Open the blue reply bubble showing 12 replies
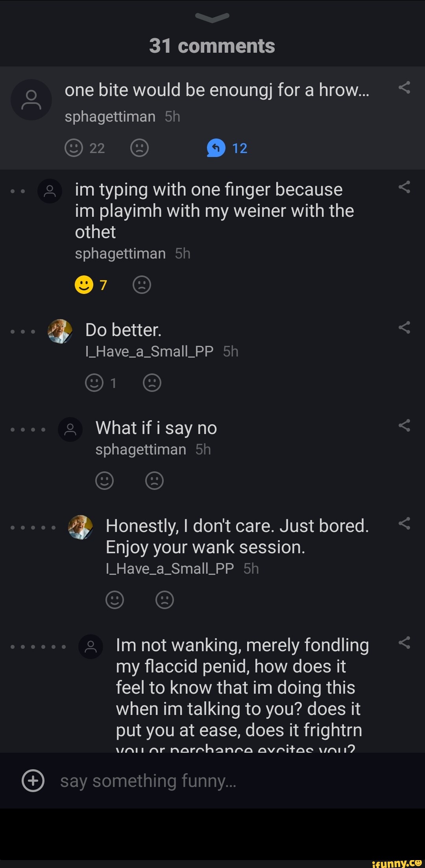The width and height of the screenshot is (425, 868). click(x=216, y=148)
